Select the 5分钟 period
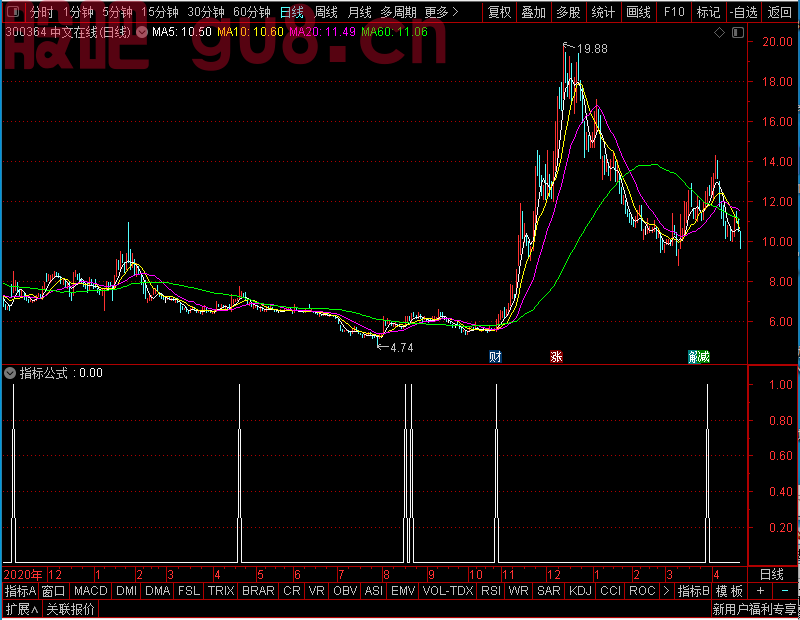 (x=117, y=12)
